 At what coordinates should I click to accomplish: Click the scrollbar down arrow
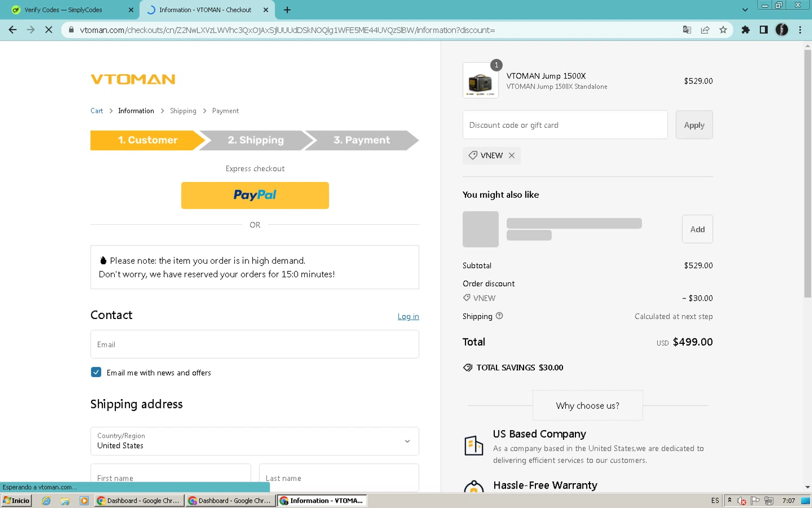(x=807, y=487)
